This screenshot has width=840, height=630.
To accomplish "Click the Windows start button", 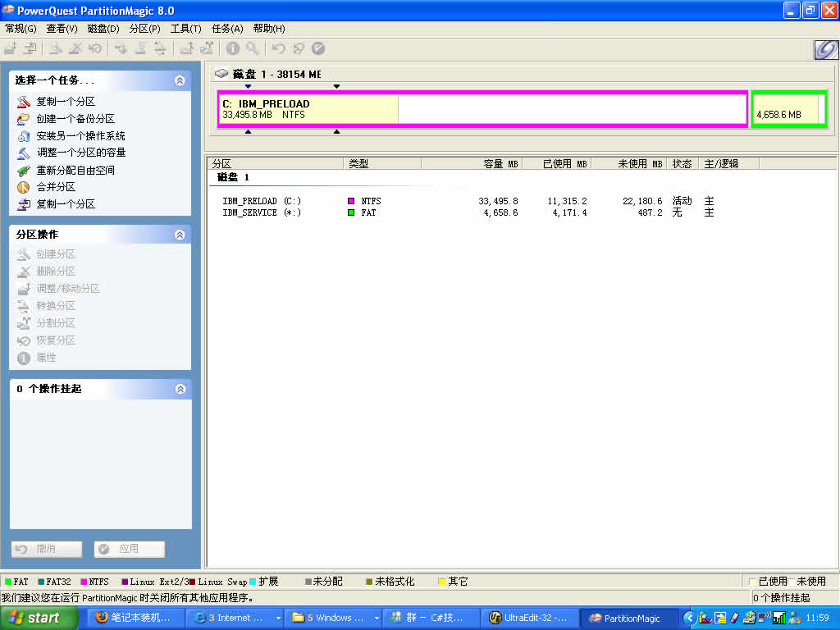I will [39, 619].
